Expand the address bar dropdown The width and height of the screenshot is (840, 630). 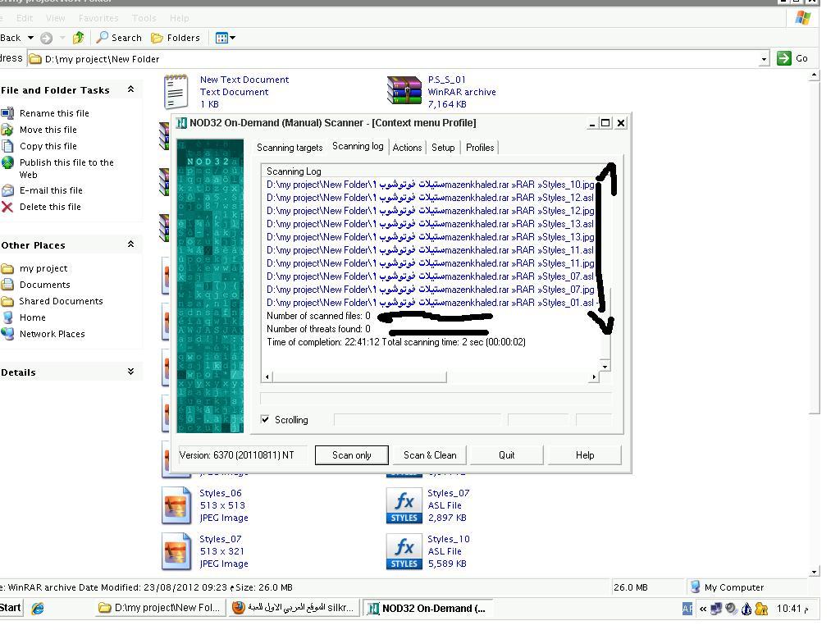(x=764, y=59)
